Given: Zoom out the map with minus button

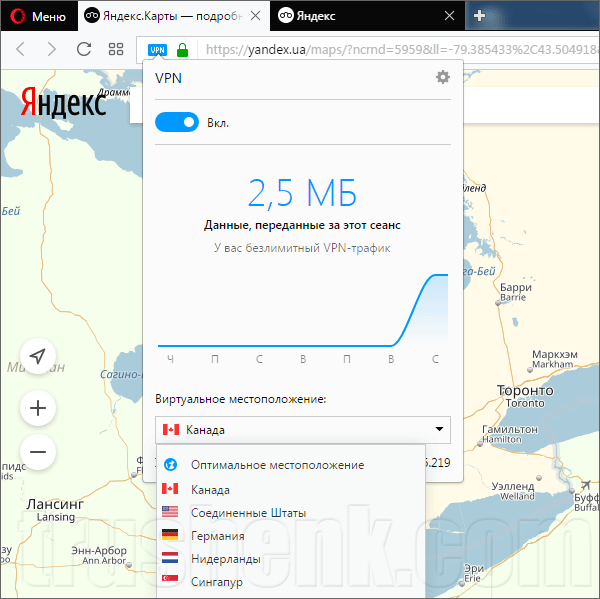Looking at the screenshot, I should click(38, 452).
